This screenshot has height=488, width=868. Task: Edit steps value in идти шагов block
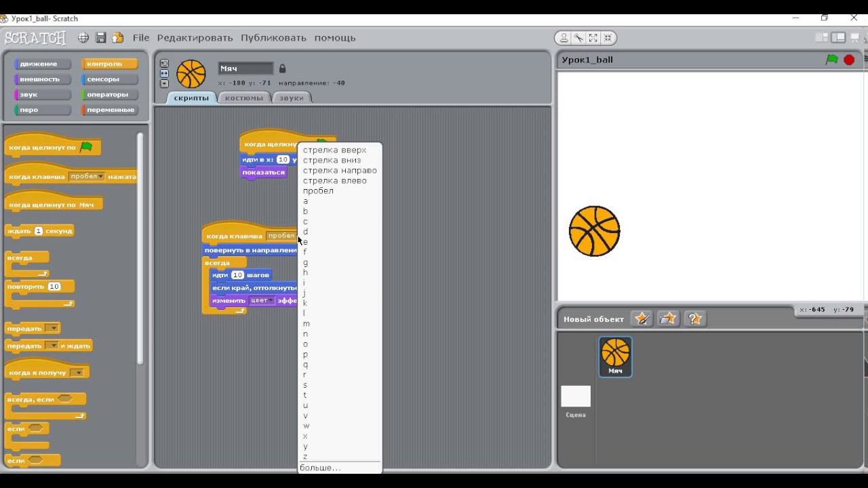(x=237, y=275)
